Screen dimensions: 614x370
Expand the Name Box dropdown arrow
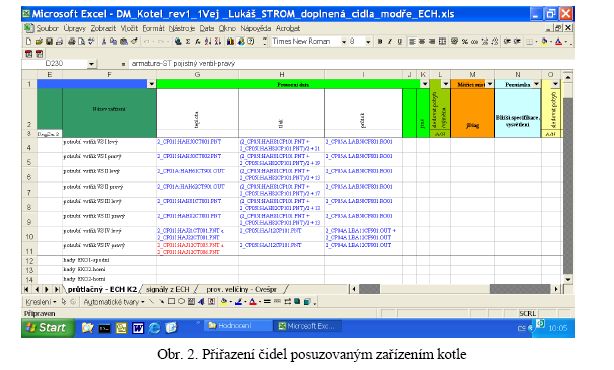91,64
